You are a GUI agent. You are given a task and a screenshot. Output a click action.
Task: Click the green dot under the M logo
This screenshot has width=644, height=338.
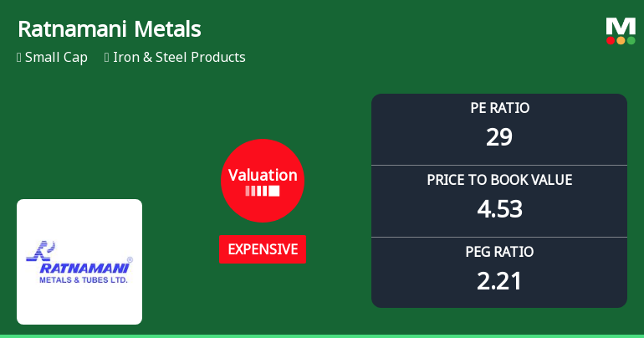(631, 40)
